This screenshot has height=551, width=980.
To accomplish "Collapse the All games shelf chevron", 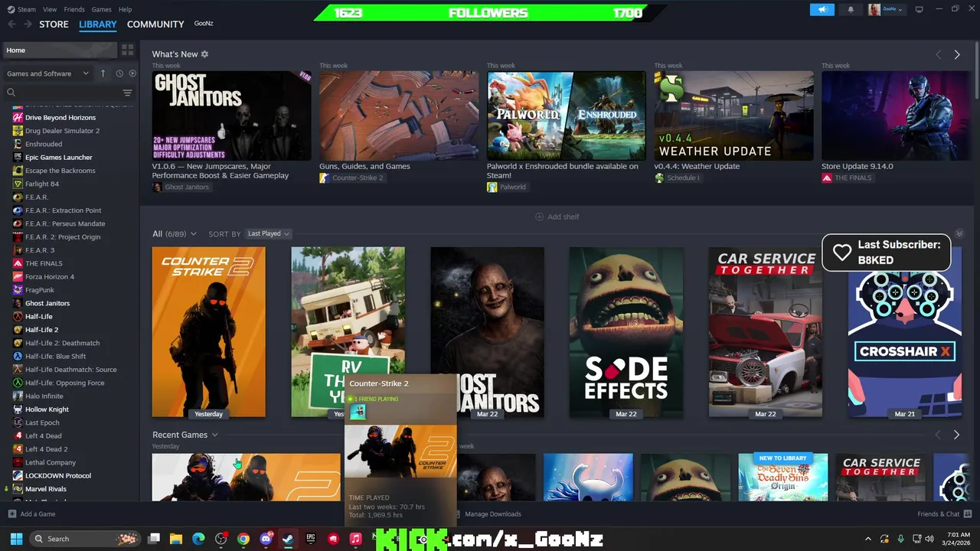I will (959, 233).
